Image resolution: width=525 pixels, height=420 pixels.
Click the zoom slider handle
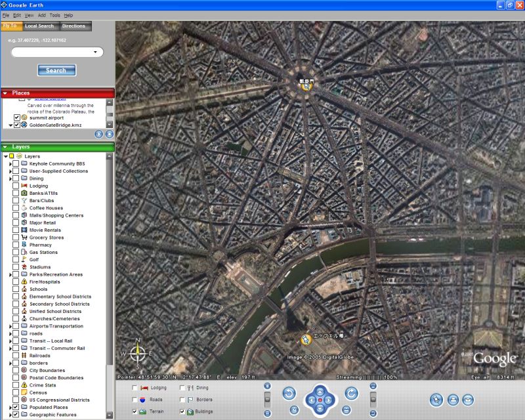coord(267,399)
